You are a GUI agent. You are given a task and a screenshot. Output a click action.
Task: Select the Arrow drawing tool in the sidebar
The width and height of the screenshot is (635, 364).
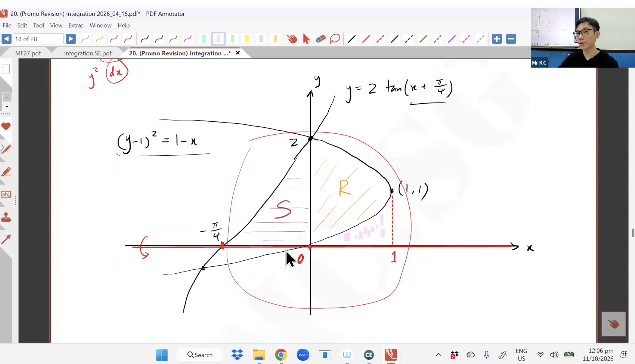(6, 240)
